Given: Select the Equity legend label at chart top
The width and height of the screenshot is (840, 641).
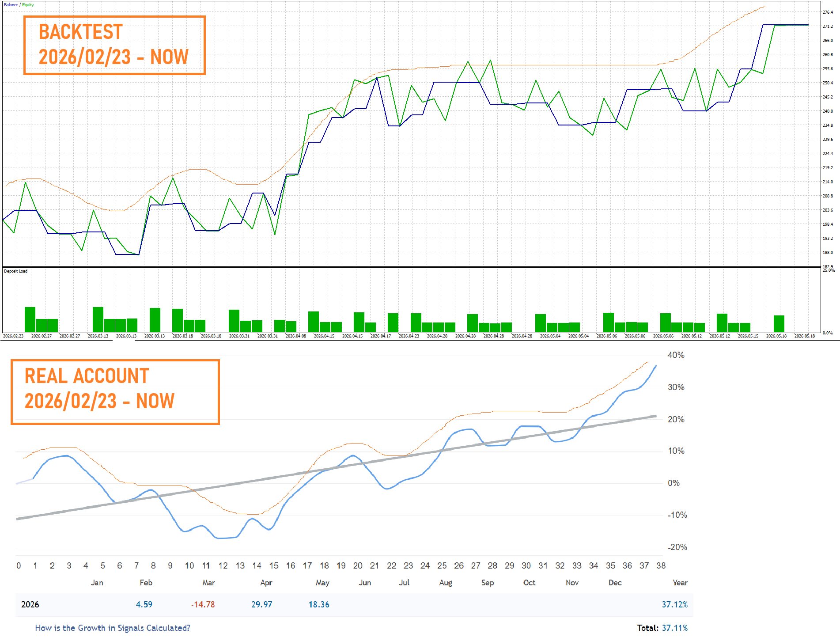Looking at the screenshot, I should tap(28, 5).
